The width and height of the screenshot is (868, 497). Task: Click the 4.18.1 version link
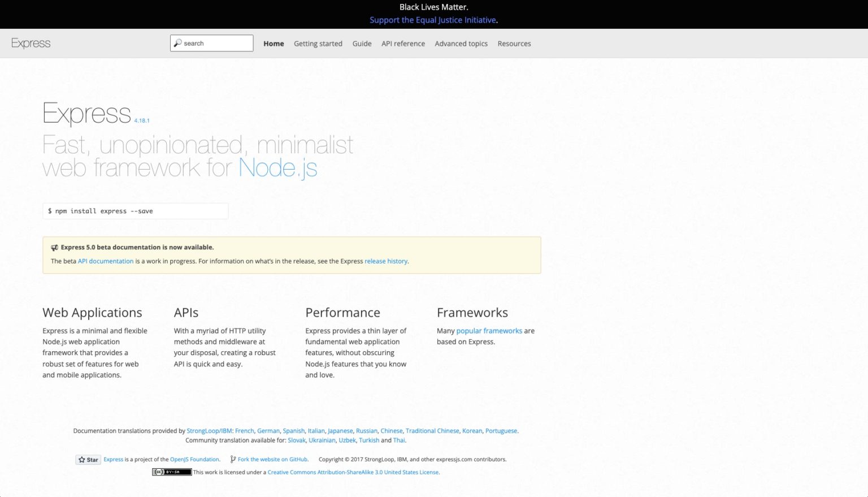(x=142, y=120)
